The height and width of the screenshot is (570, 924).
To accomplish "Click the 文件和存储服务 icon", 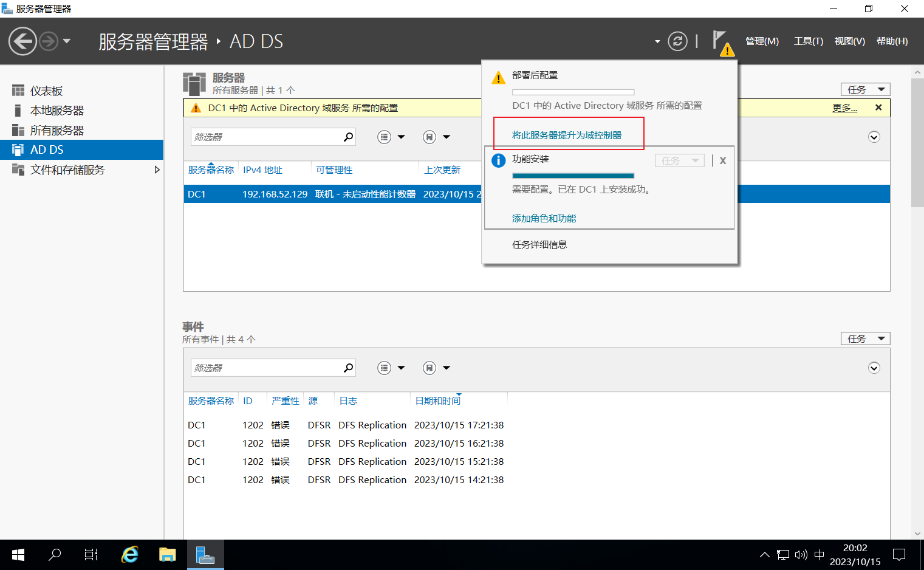I will click(x=18, y=170).
